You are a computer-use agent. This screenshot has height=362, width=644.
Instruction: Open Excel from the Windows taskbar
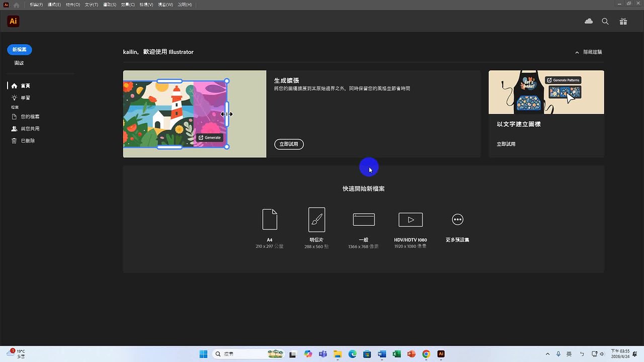click(x=396, y=354)
